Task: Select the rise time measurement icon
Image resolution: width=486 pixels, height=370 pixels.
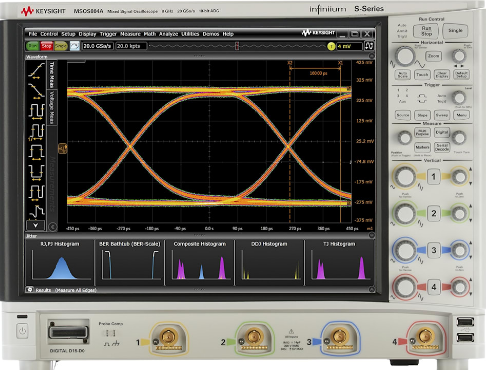Action: [x=36, y=71]
